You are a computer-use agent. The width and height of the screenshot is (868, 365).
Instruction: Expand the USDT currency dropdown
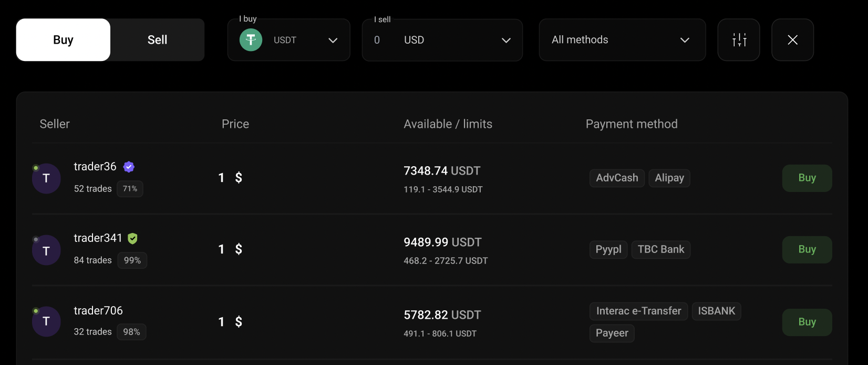(333, 40)
